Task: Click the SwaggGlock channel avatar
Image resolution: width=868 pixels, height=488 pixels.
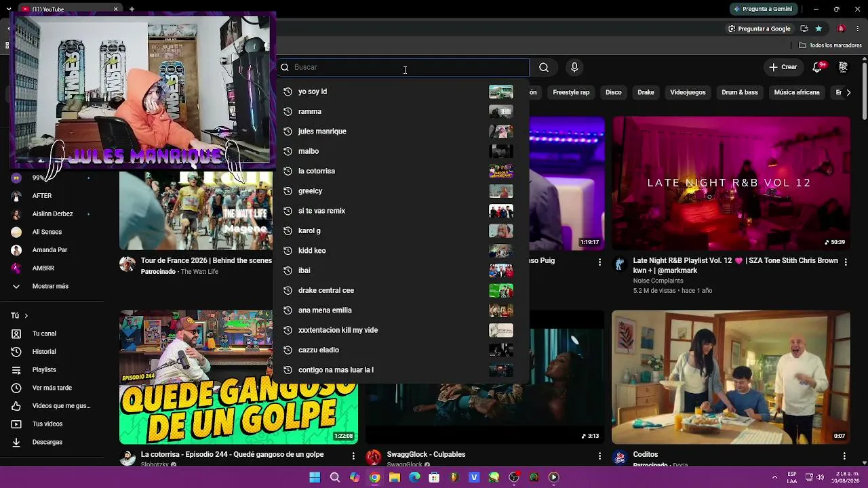Action: 373,457
